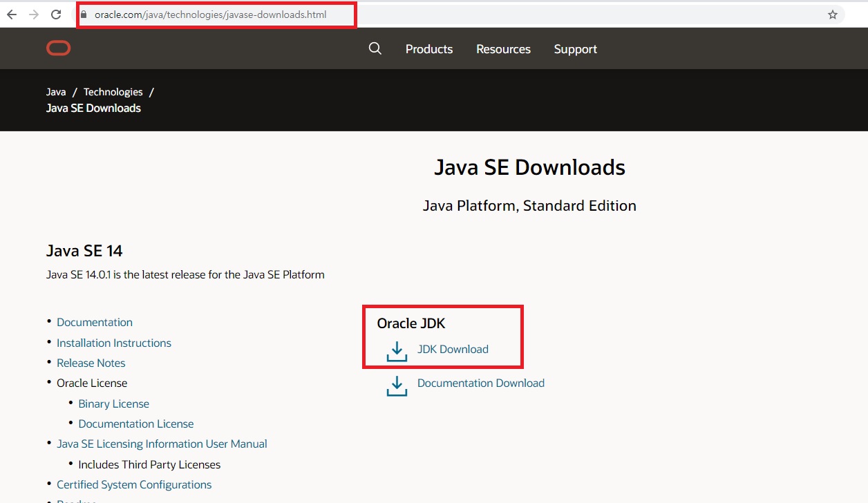Open the Binary License link
The image size is (868, 503).
point(114,404)
